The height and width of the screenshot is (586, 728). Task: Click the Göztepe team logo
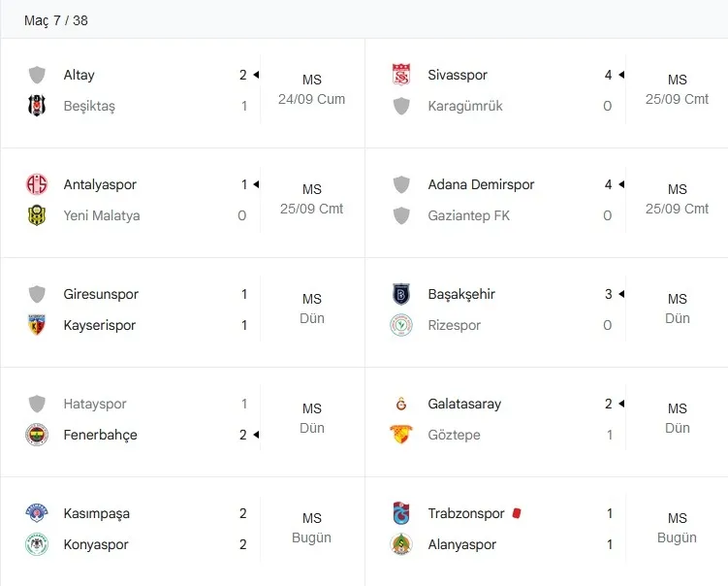[x=401, y=435]
